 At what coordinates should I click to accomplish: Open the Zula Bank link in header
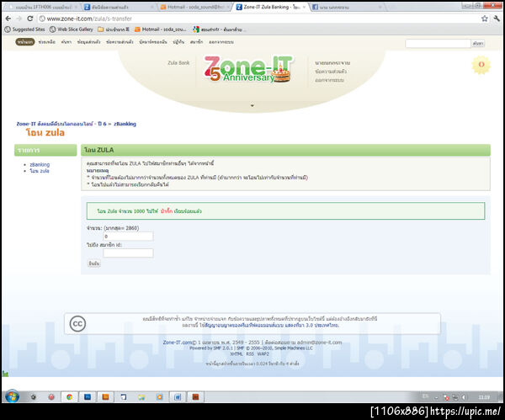click(x=178, y=63)
